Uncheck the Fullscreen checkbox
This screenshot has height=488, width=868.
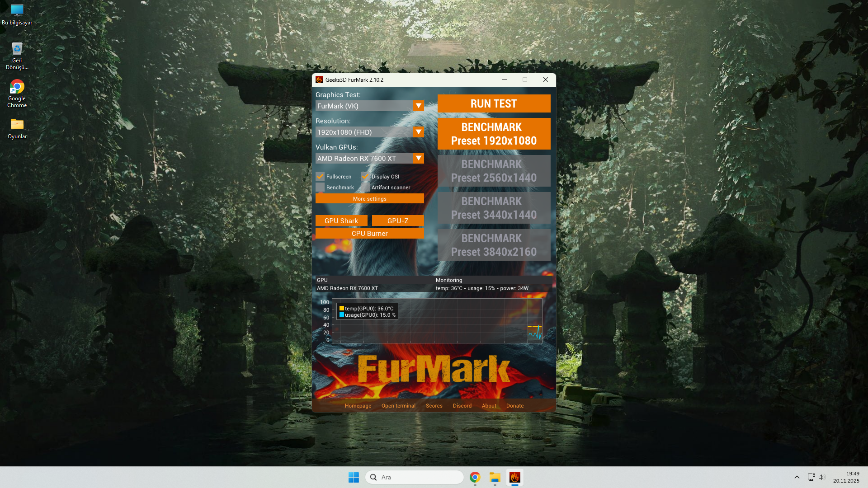point(320,176)
